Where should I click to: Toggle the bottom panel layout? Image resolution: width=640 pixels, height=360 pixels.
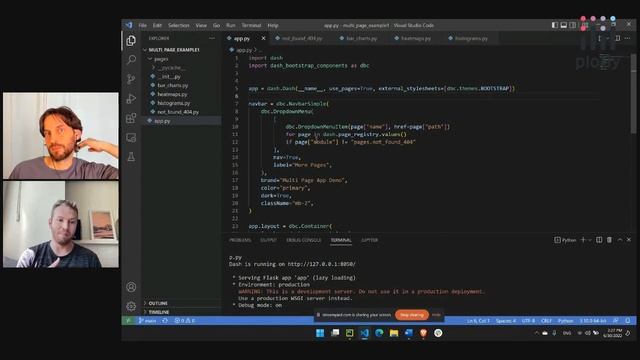click(x=564, y=25)
